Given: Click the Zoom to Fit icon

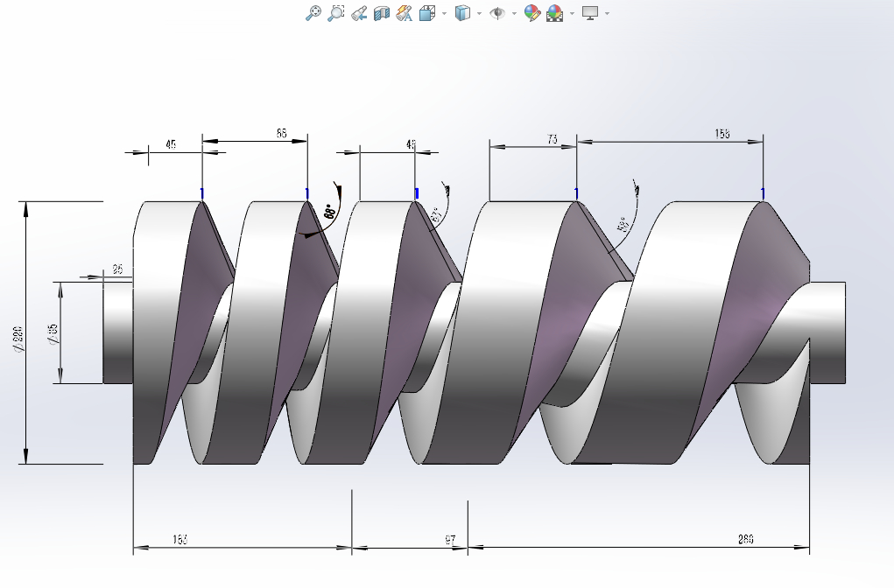Looking at the screenshot, I should click(313, 13).
